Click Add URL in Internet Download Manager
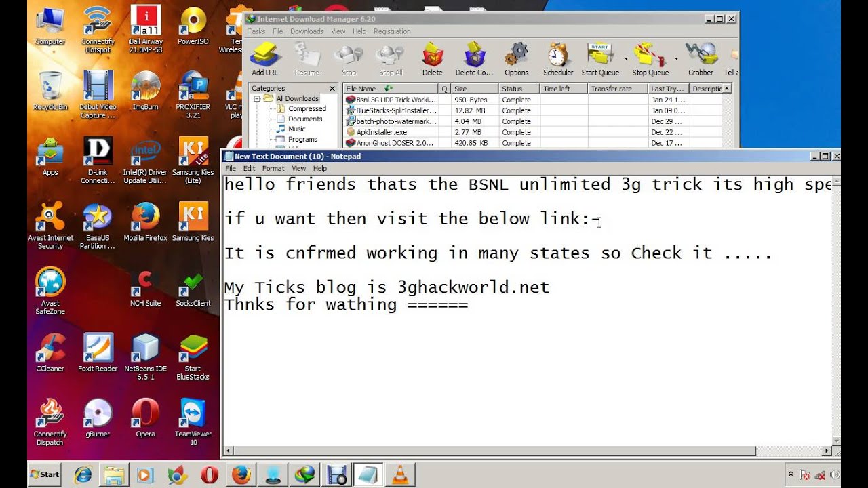 coord(264,59)
